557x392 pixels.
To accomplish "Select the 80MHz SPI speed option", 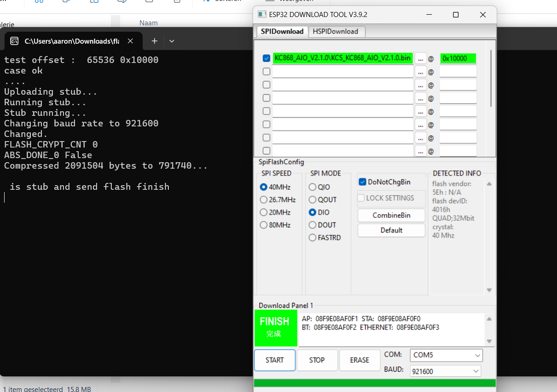I will 264,225.
